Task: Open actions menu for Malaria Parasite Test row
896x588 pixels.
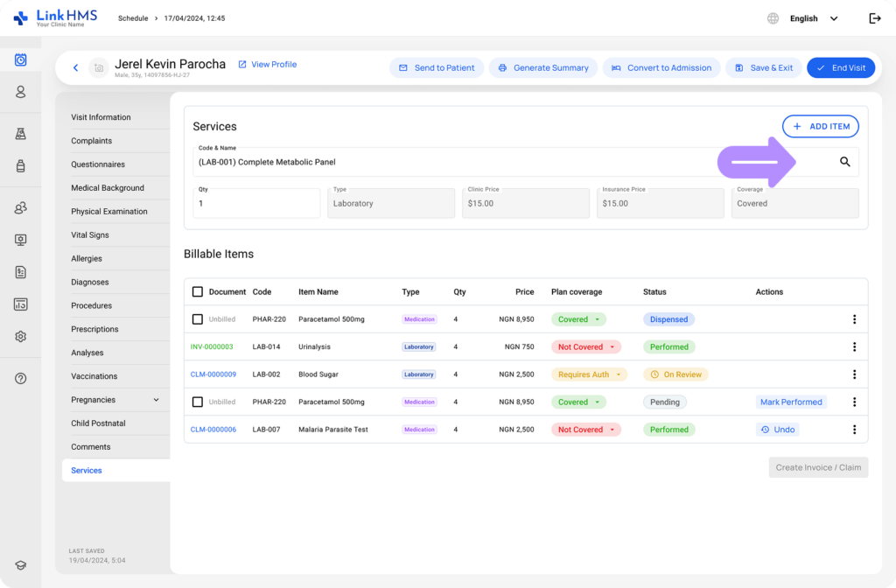Action: point(854,429)
